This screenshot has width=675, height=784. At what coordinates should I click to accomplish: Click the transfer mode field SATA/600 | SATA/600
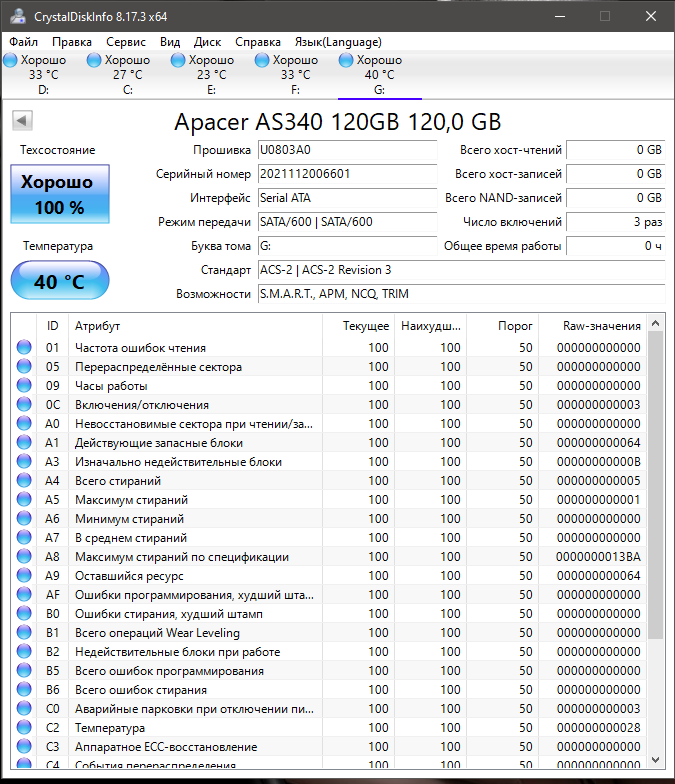(348, 222)
